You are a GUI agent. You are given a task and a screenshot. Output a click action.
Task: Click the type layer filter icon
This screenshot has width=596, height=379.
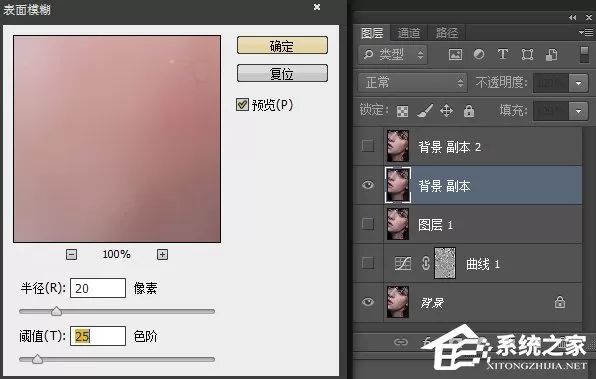click(x=502, y=54)
